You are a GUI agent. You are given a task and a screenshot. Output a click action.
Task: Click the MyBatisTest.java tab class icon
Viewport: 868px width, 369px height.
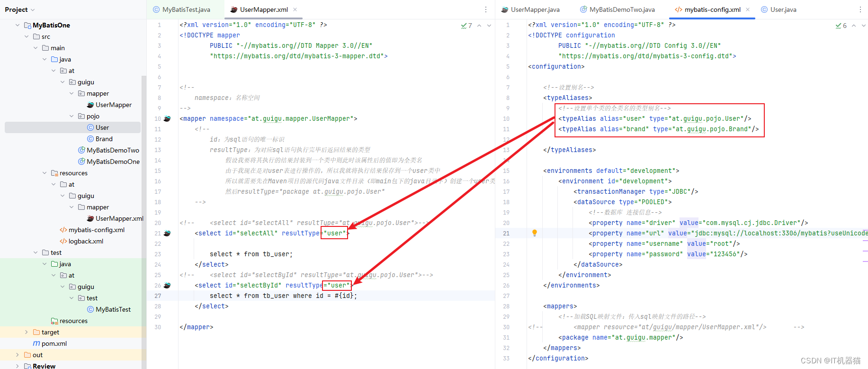click(156, 9)
